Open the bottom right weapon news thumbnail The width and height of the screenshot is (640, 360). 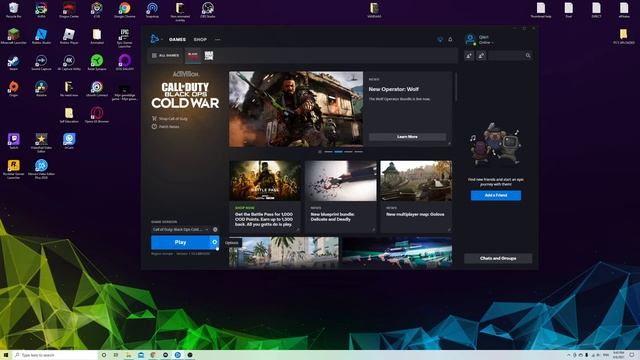(x=397, y=252)
